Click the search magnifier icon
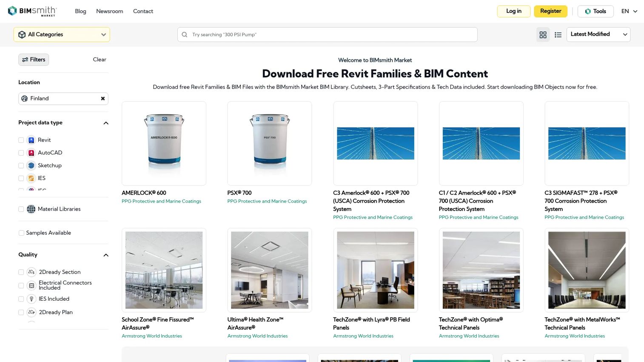The image size is (644, 362). [185, 34]
